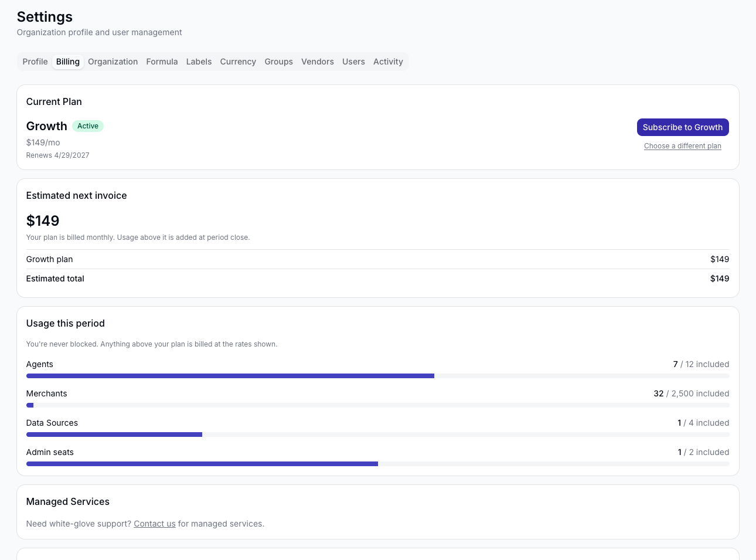The width and height of the screenshot is (756, 560).
Task: Click the green Active status badge
Action: pyautogui.click(x=88, y=126)
